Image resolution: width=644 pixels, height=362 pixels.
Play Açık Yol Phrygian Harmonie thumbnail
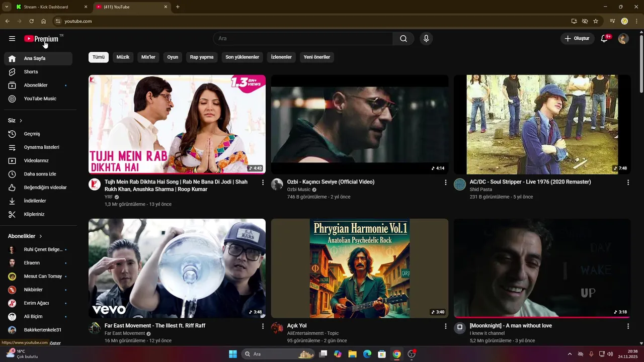coord(360,268)
